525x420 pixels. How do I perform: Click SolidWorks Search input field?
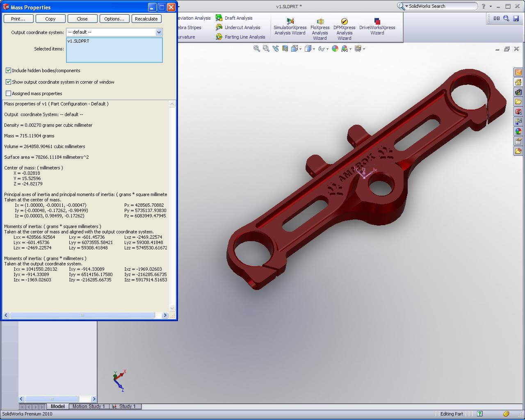[x=442, y=6]
